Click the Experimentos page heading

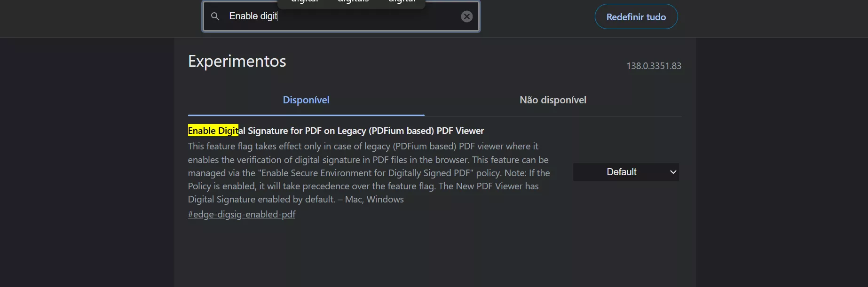click(x=237, y=61)
